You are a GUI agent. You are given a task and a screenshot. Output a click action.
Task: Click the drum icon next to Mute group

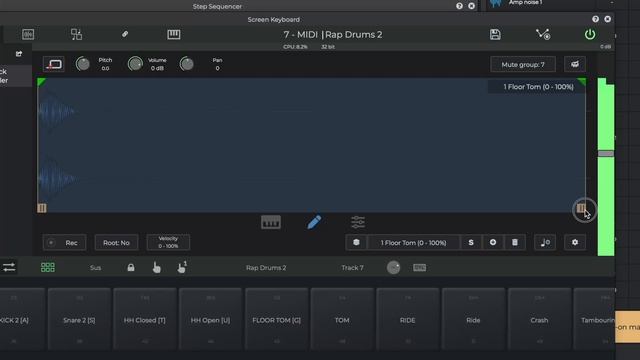[575, 64]
